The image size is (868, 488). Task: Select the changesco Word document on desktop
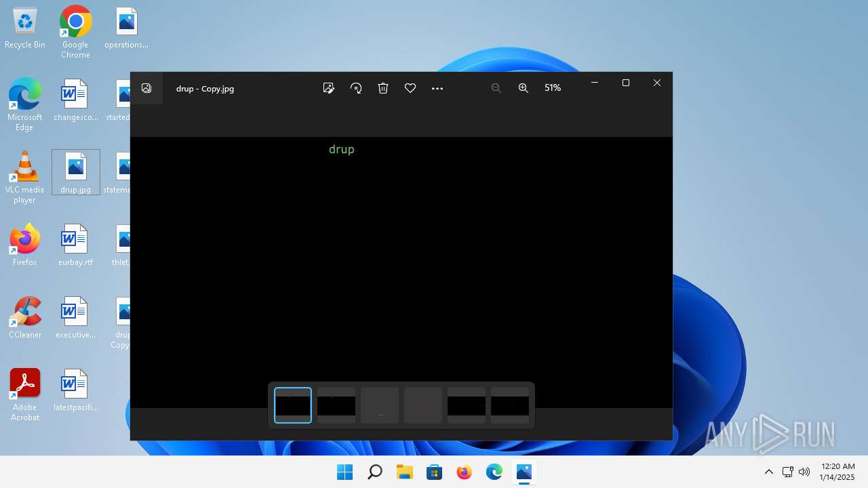[x=75, y=101]
